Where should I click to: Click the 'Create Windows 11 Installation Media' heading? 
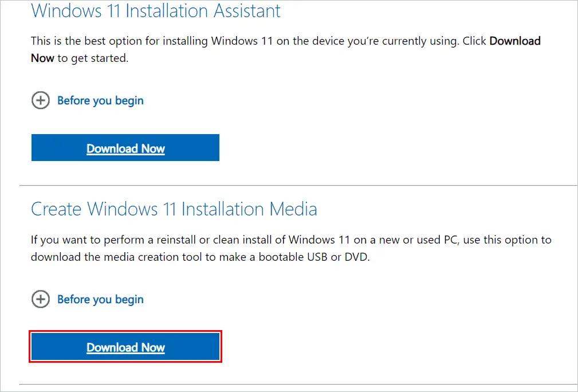[x=174, y=209]
